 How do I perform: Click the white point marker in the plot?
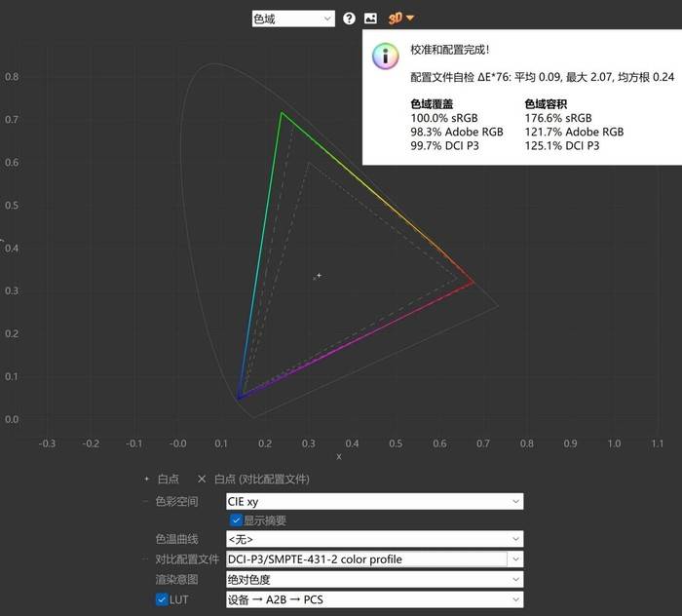click(319, 276)
